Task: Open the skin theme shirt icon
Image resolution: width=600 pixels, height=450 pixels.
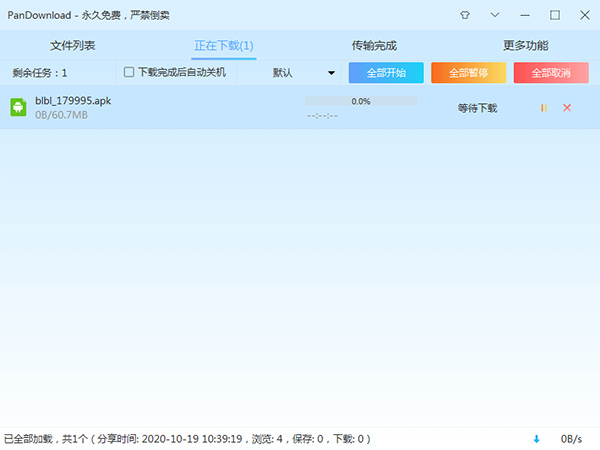Action: (x=465, y=15)
